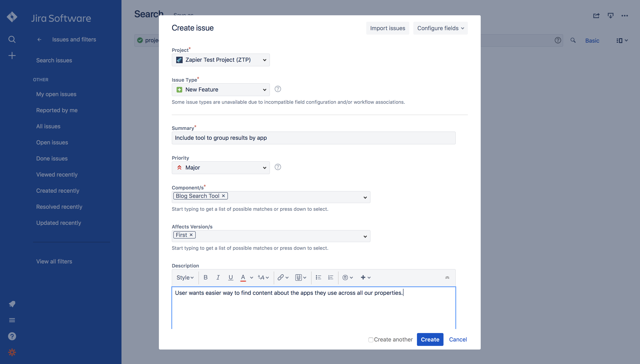Open the text formatting superscript dropdown
640x364 pixels.
(x=263, y=278)
